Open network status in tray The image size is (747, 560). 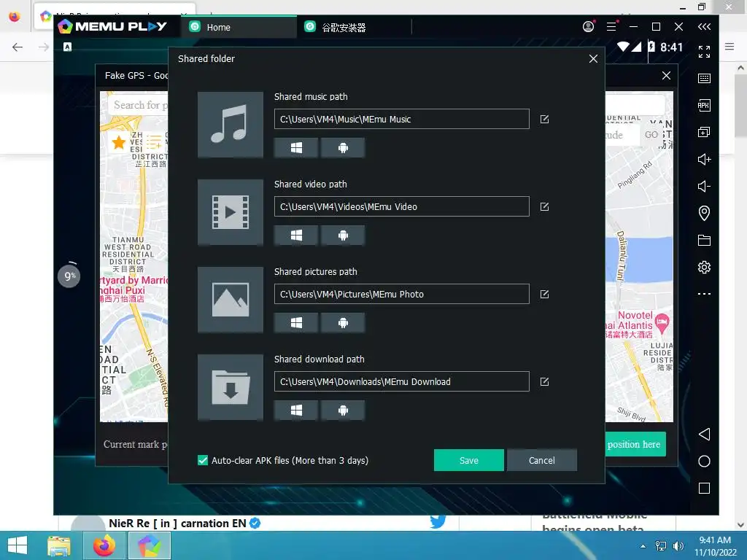tap(661, 545)
